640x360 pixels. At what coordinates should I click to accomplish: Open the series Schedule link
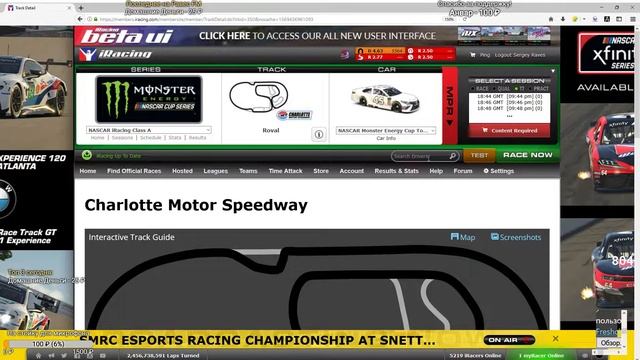(151, 138)
